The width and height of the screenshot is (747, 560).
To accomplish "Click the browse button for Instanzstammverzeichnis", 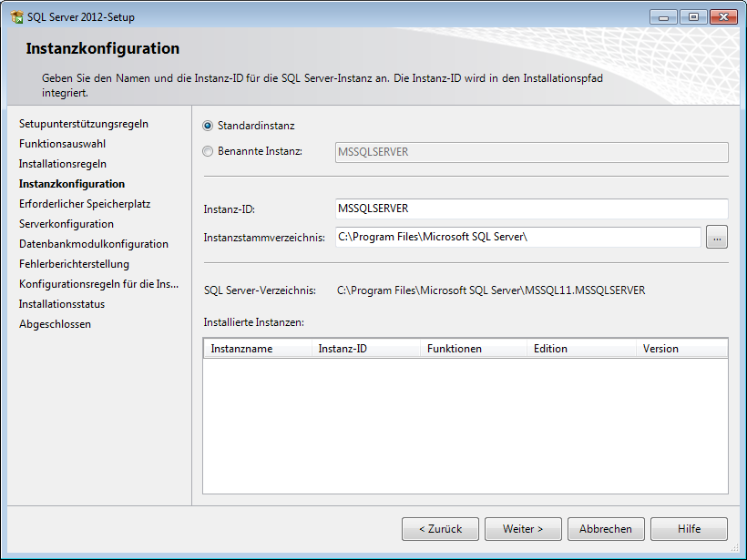I will coord(716,238).
